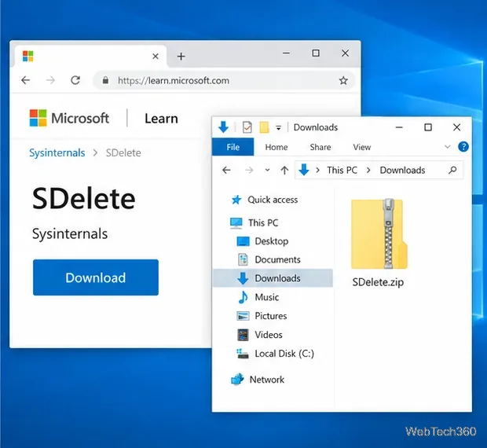Click the Explorer title bar blue arrow icon
The image size is (487, 448).
pyautogui.click(x=223, y=127)
